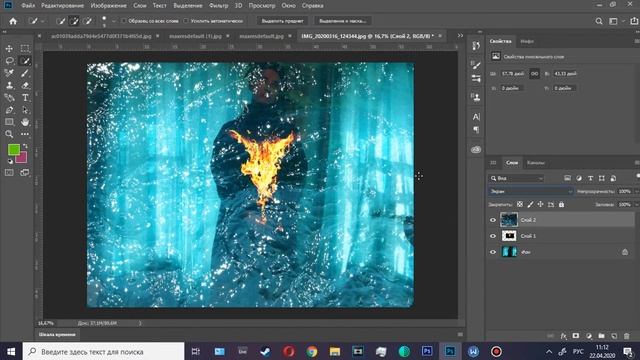Screen dimensions: 640x360
Task: Hide the Фон background layer
Action: click(493, 252)
